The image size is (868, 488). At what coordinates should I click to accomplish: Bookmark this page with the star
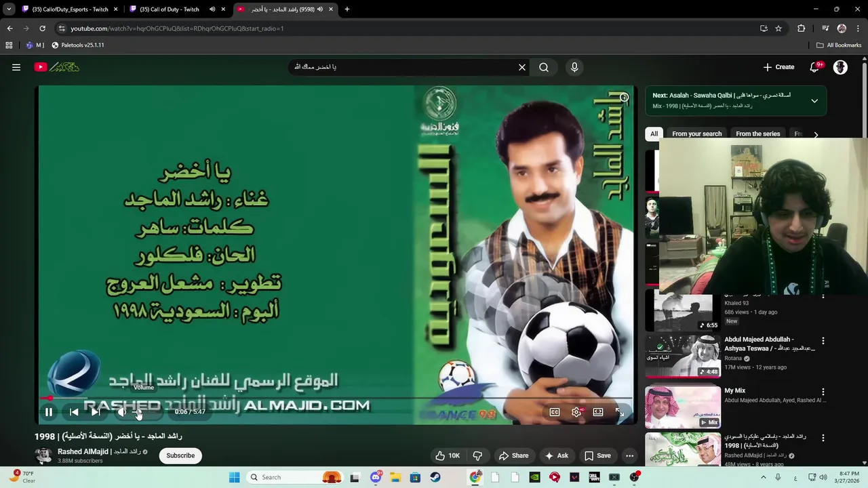pyautogui.click(x=778, y=28)
